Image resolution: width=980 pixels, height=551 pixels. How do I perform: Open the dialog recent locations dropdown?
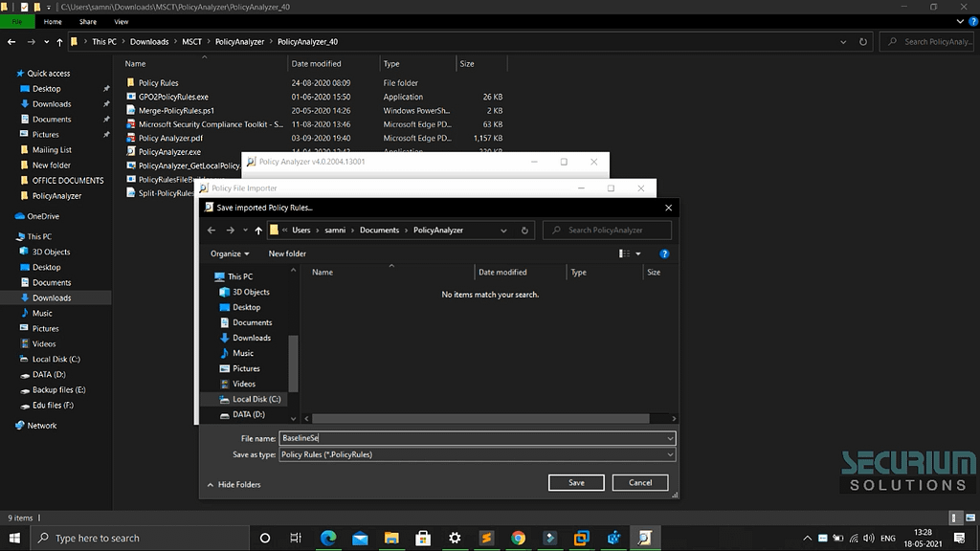point(245,231)
